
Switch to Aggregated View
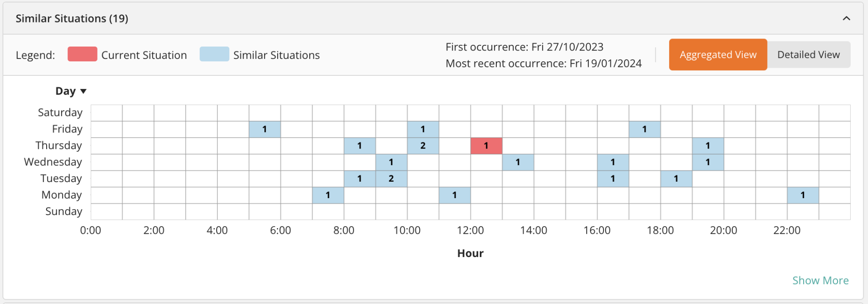point(718,55)
